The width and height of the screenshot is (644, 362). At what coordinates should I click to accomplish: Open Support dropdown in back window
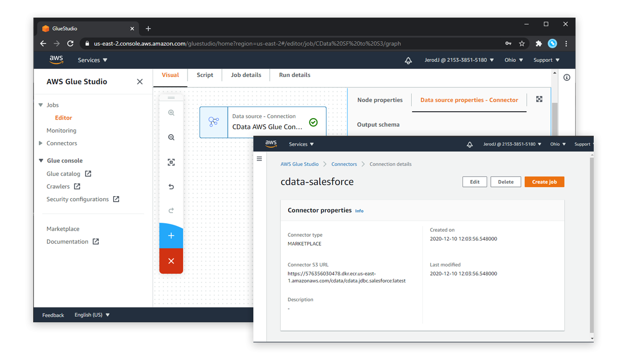[x=546, y=60]
